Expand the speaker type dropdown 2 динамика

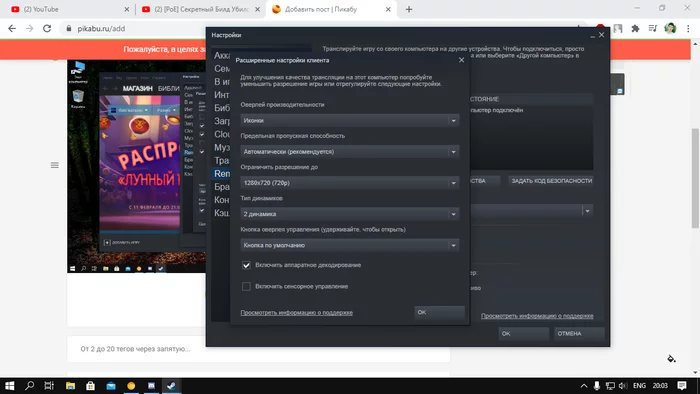[x=350, y=214]
